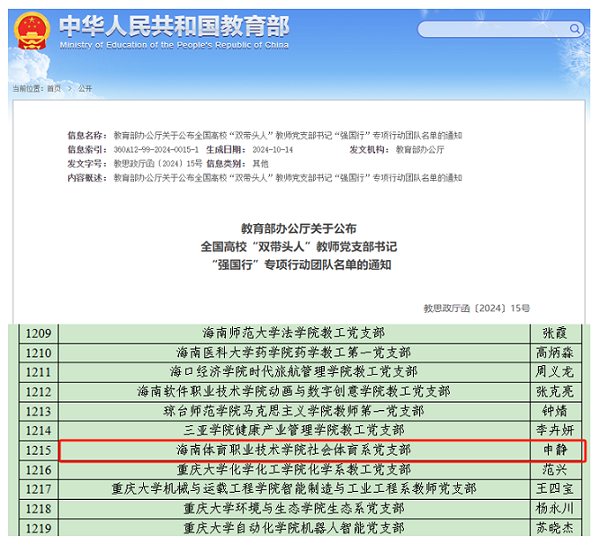The height and width of the screenshot is (544, 600).
Task: Click 海南体育职业技术学院社会体育系党支部 cell
Action: tap(293, 450)
